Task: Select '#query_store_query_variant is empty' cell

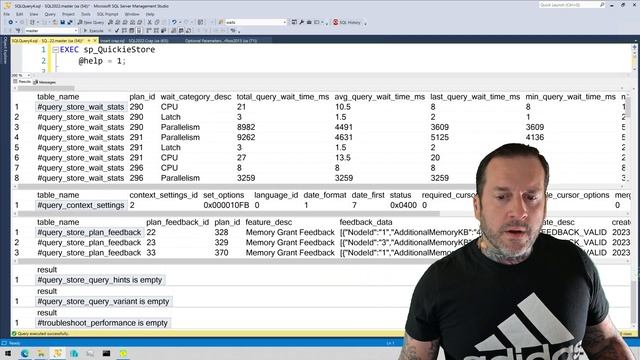Action: pos(103,301)
